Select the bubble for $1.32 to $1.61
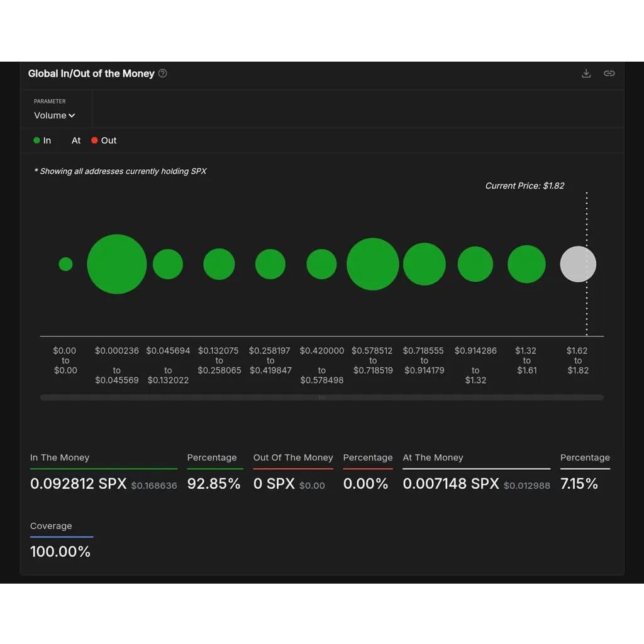This screenshot has width=644, height=644. (x=526, y=264)
